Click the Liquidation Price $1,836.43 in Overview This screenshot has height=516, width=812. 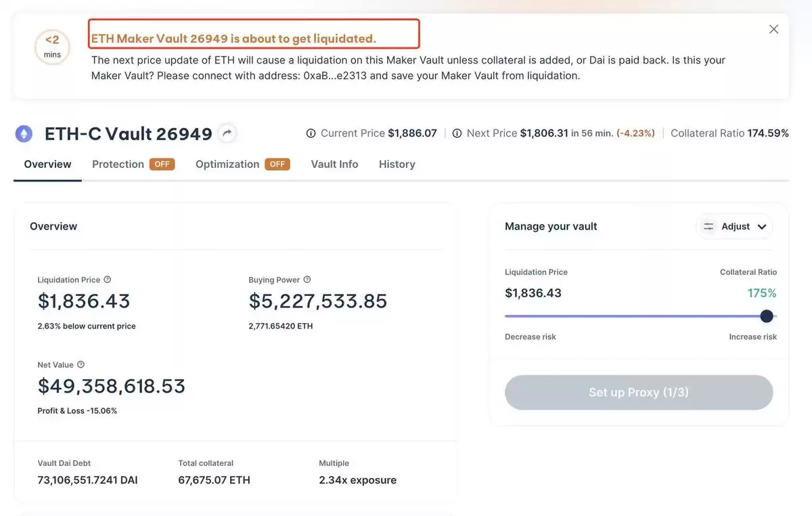pos(84,301)
